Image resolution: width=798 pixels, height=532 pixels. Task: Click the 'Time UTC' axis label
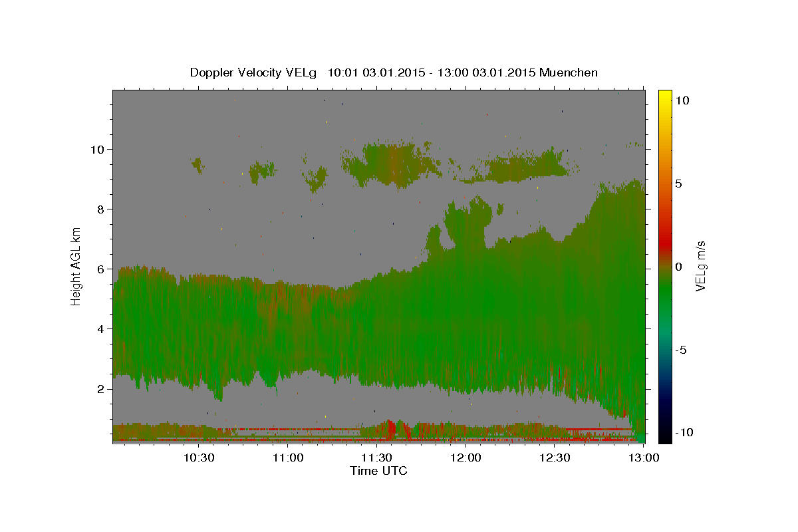378,471
